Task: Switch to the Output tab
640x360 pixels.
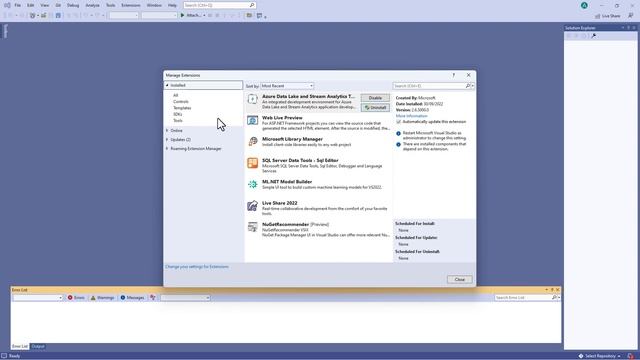Action: [x=38, y=346]
